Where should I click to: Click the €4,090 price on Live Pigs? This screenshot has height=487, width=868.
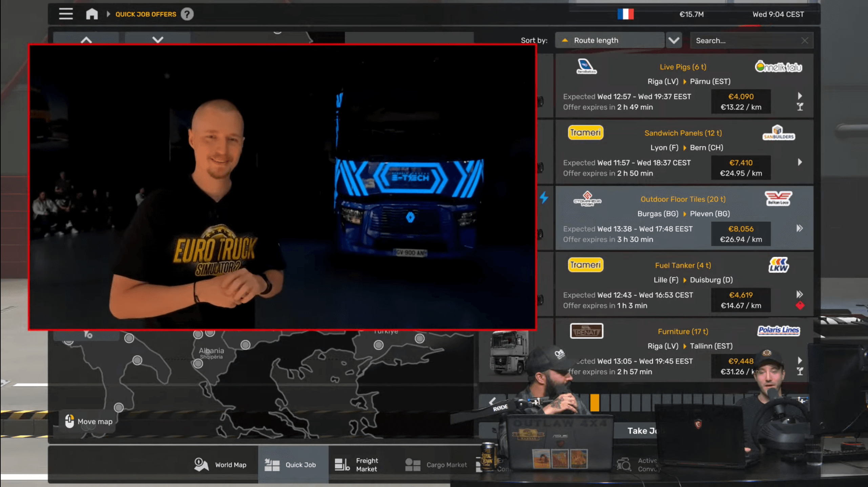click(x=741, y=97)
